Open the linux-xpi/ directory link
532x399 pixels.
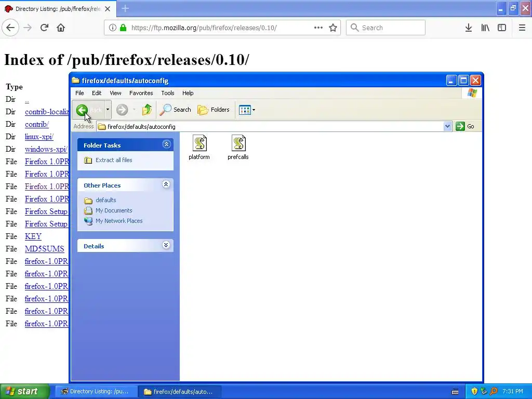[x=39, y=137]
